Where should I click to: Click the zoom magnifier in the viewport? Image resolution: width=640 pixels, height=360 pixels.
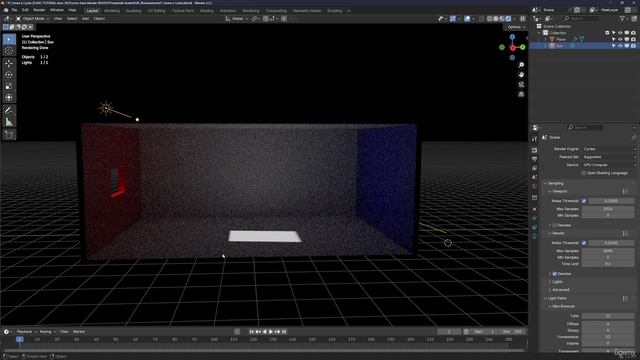pyautogui.click(x=521, y=65)
